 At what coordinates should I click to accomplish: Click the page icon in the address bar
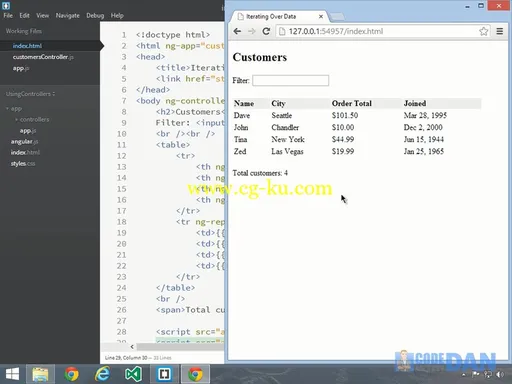click(282, 31)
